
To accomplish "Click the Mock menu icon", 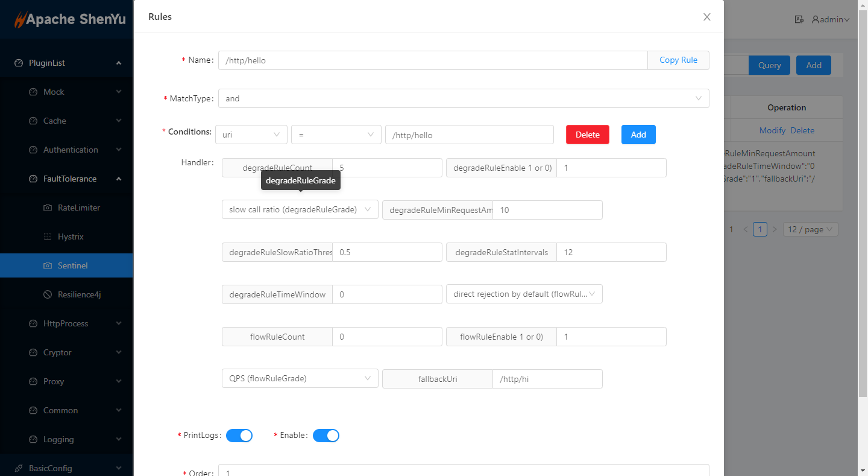I will [x=33, y=92].
